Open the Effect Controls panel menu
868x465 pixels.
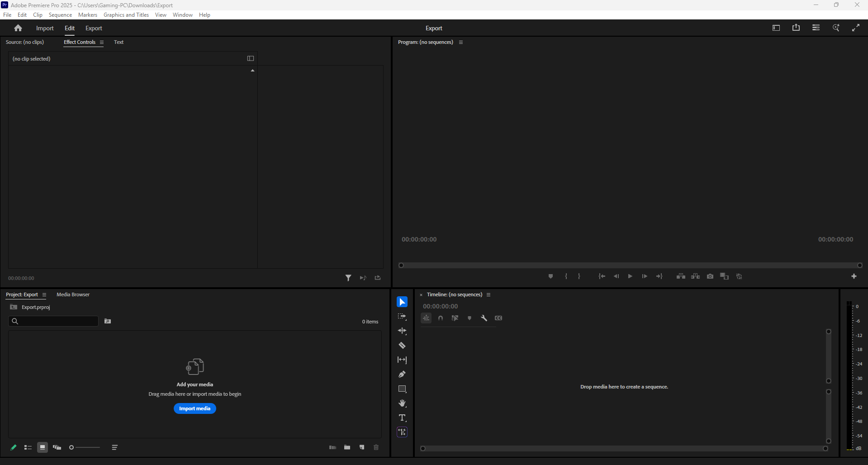point(102,43)
